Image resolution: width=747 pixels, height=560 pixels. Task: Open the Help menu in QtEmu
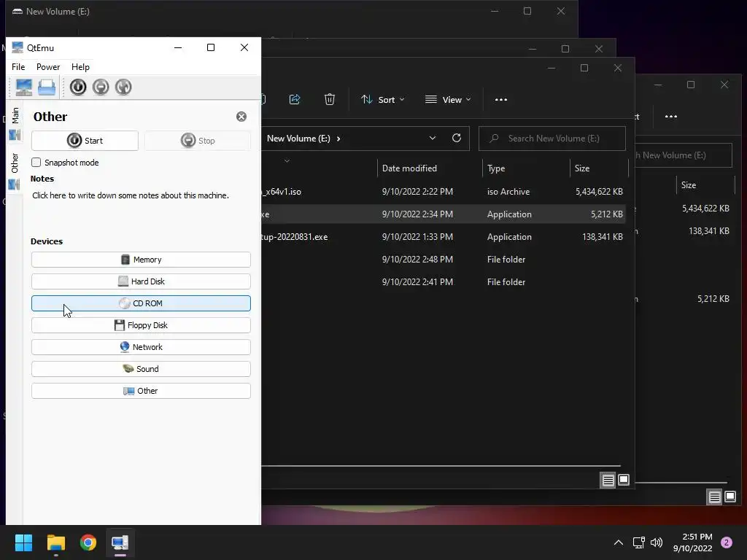[x=80, y=67]
